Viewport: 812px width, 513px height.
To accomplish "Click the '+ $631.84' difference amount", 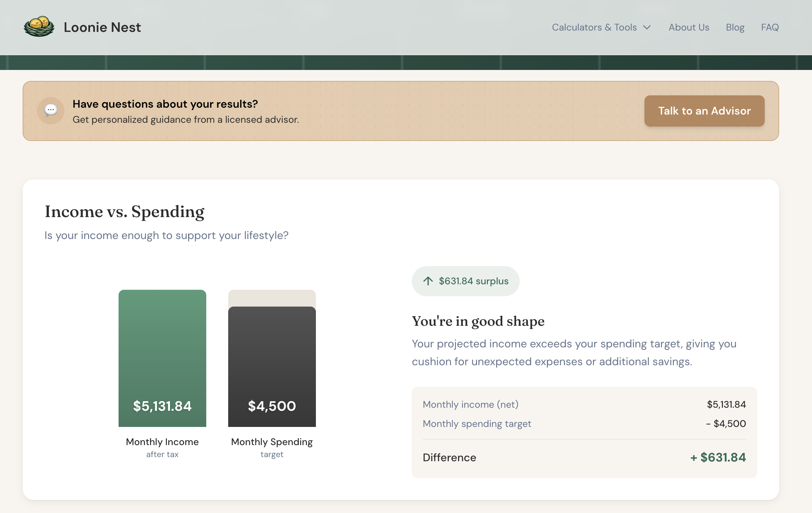I will [x=718, y=457].
